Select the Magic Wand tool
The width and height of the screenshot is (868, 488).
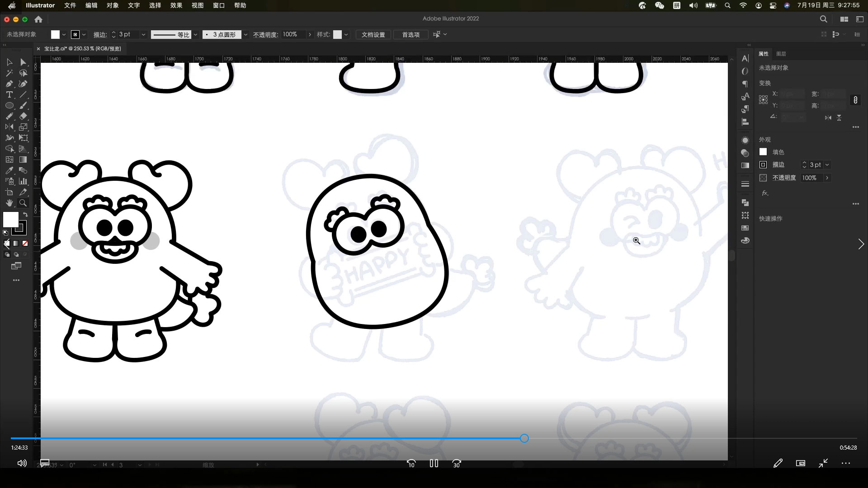9,73
